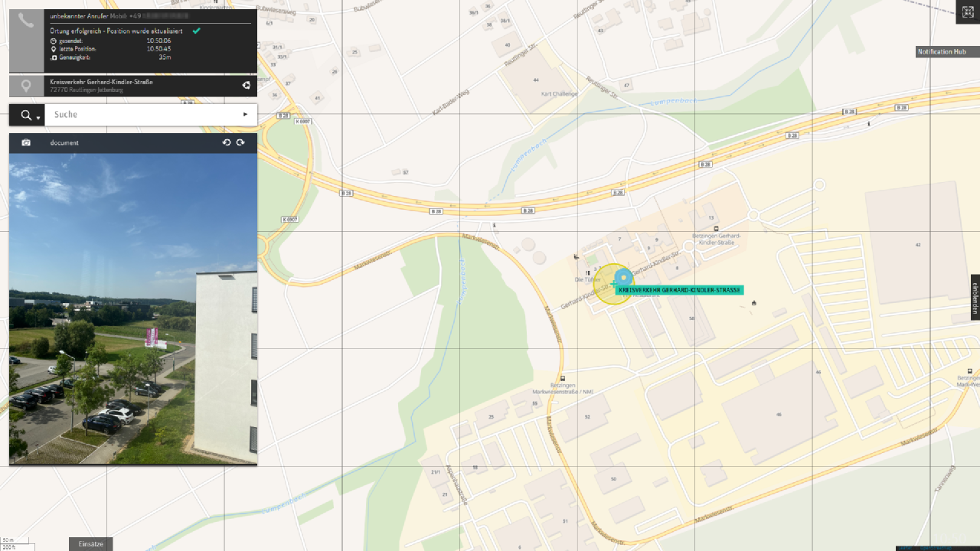Image resolution: width=980 pixels, height=551 pixels.
Task: Click the 'gesendet' time 10:50:06
Action: point(158,41)
